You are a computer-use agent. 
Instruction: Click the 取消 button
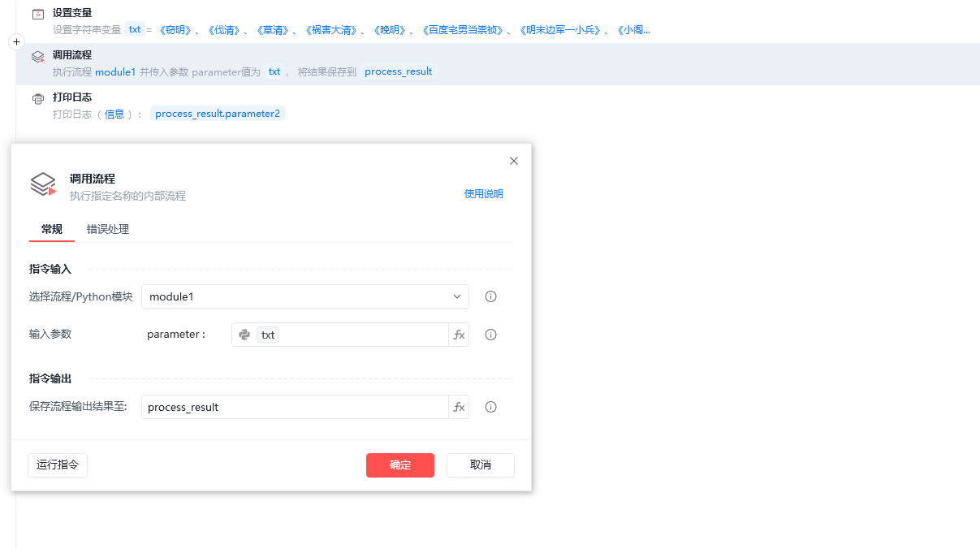480,465
